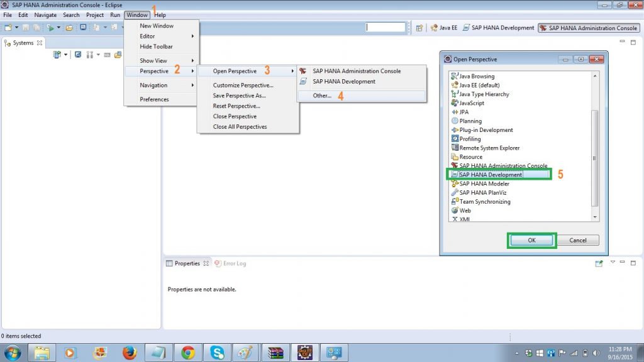Open Skype from the taskbar

[x=217, y=353]
